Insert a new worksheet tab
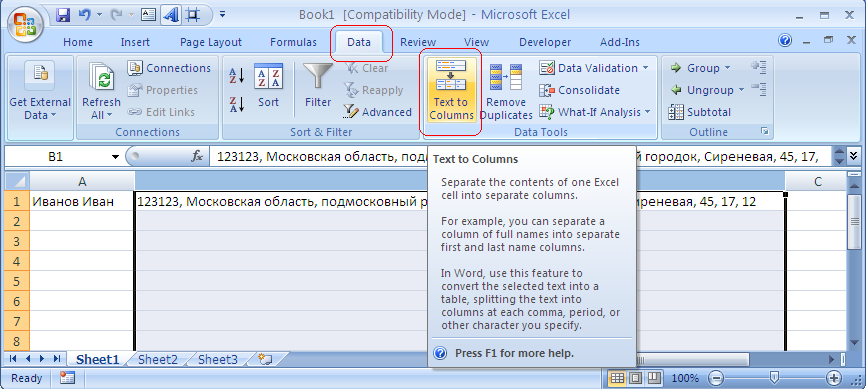 tap(266, 360)
